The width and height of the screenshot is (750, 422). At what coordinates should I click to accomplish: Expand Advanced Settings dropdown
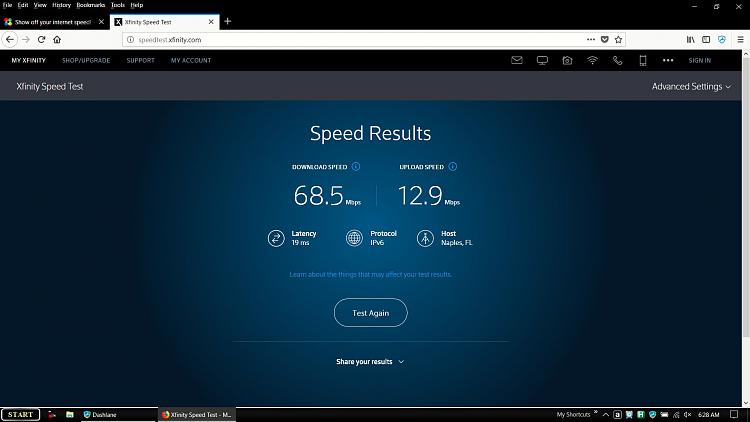coord(691,87)
